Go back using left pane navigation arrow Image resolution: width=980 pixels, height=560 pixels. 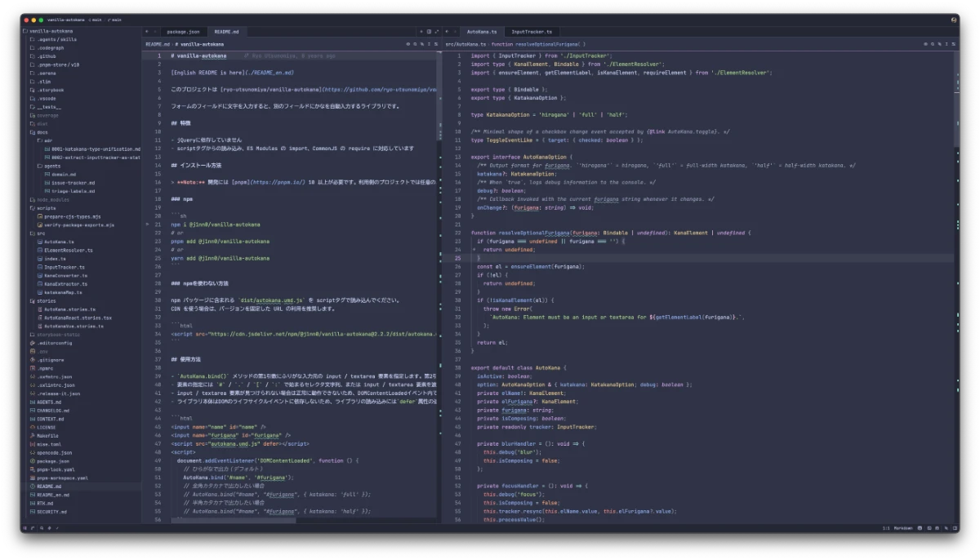146,32
